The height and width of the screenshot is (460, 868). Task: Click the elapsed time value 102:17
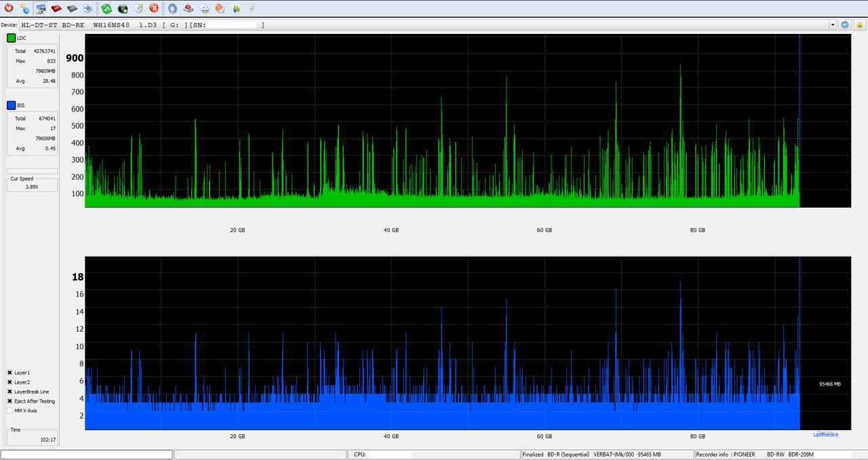[47, 440]
